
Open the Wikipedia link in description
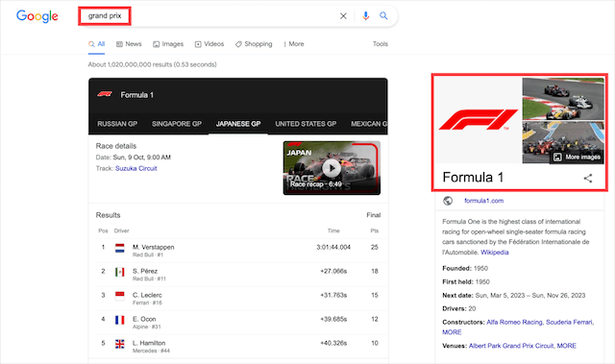click(x=495, y=253)
